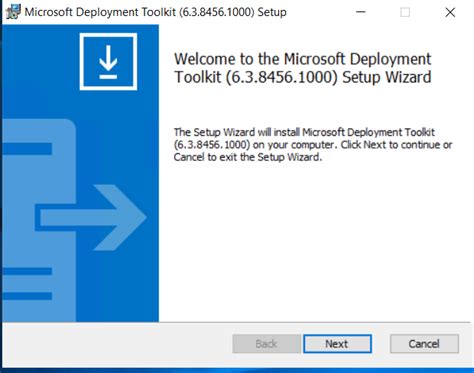
Task: Close the Setup wizard window
Action: pyautogui.click(x=450, y=12)
